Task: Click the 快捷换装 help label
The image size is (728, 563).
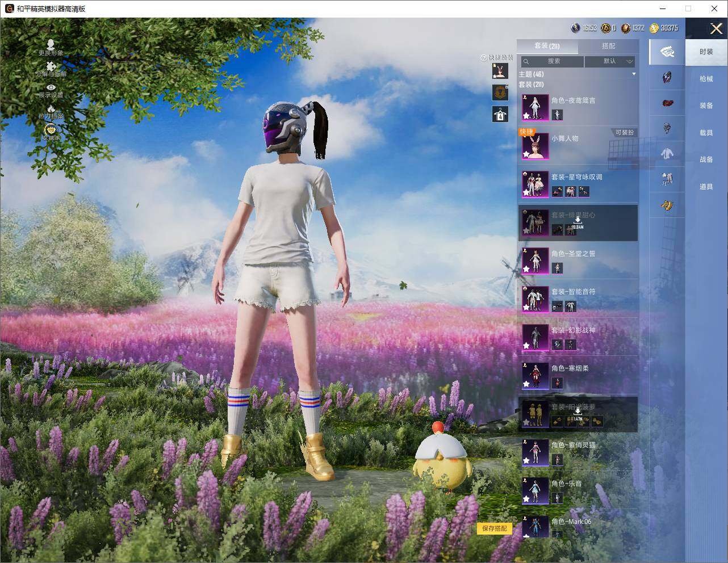Action: click(497, 57)
